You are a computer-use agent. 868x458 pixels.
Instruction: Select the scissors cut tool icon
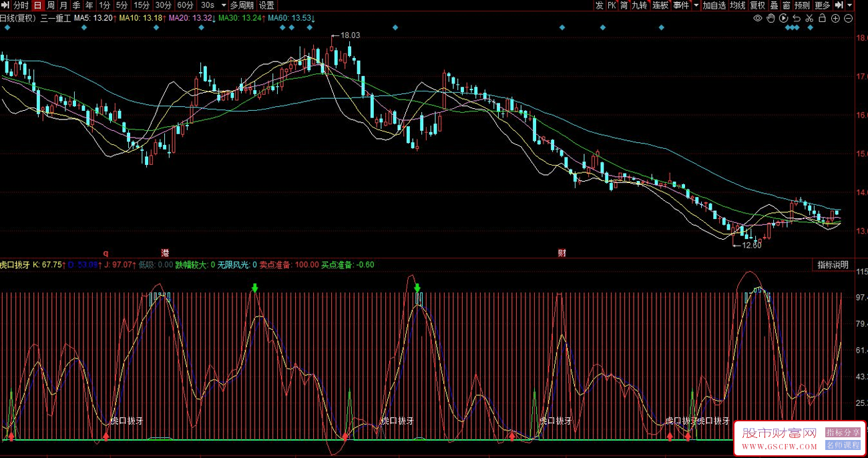click(x=809, y=18)
